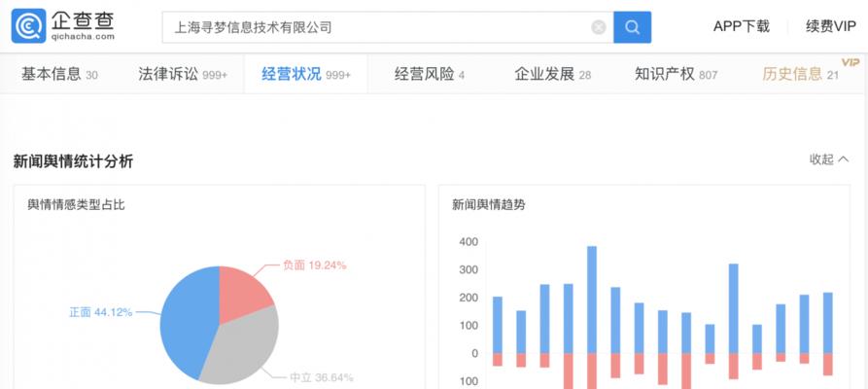The height and width of the screenshot is (389, 868).
Task: Click the qichacha.com text under logo
Action: click(x=83, y=37)
